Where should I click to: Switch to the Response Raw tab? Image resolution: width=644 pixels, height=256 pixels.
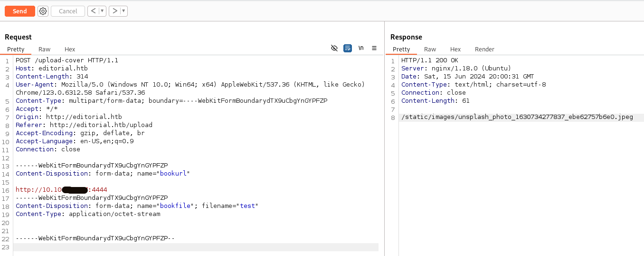point(430,49)
